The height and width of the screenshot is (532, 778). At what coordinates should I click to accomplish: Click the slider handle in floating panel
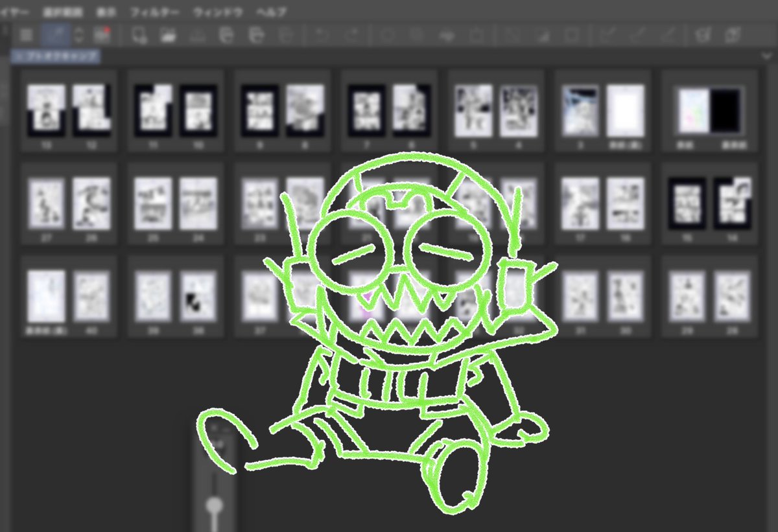[215, 505]
